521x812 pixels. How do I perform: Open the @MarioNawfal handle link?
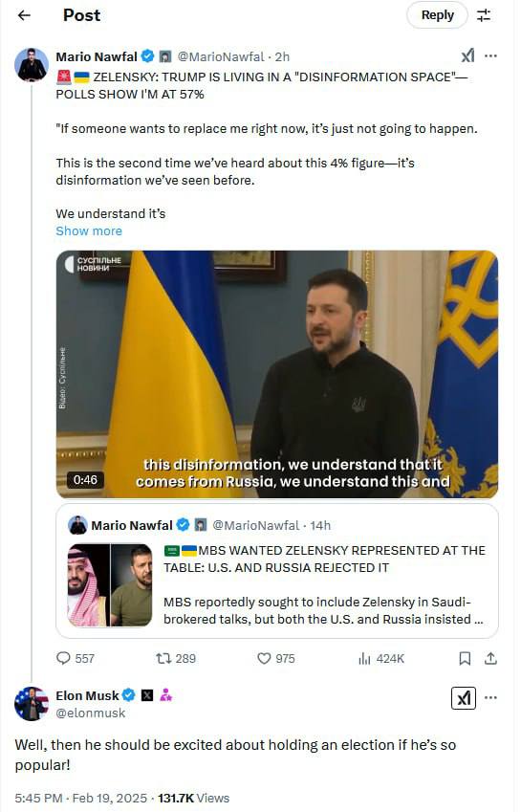pos(221,56)
